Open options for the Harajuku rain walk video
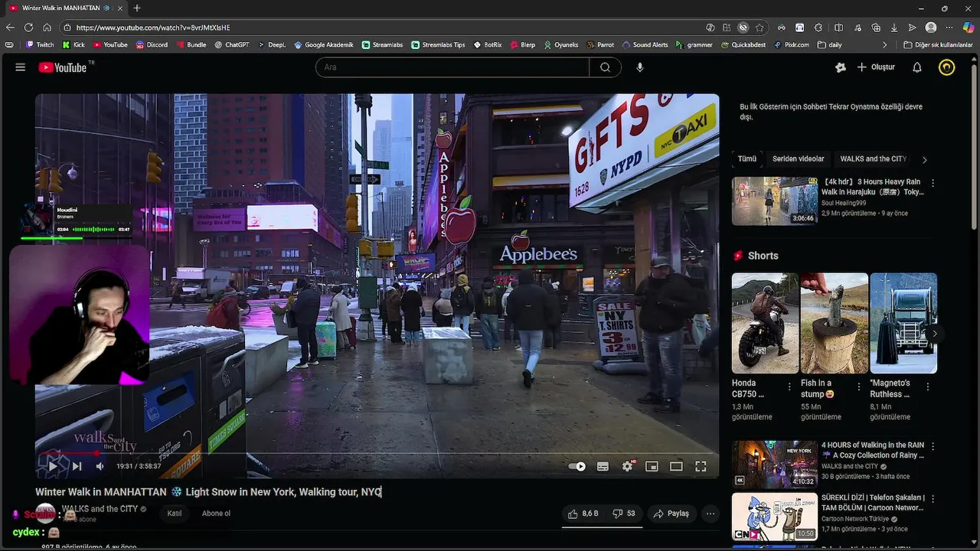The width and height of the screenshot is (980, 551). pyautogui.click(x=933, y=183)
